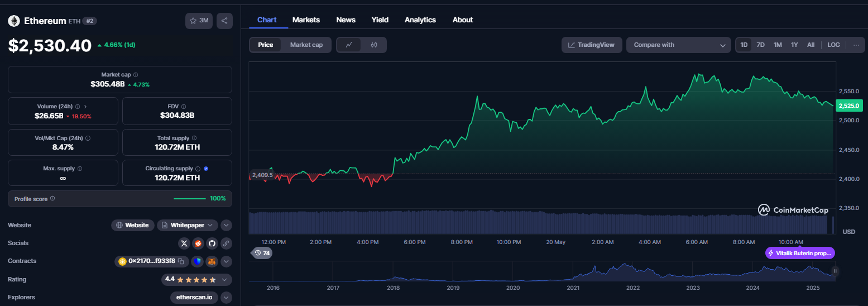Image resolution: width=868 pixels, height=306 pixels.
Task: Click the blue shield icon in Contracts
Action: click(198, 261)
